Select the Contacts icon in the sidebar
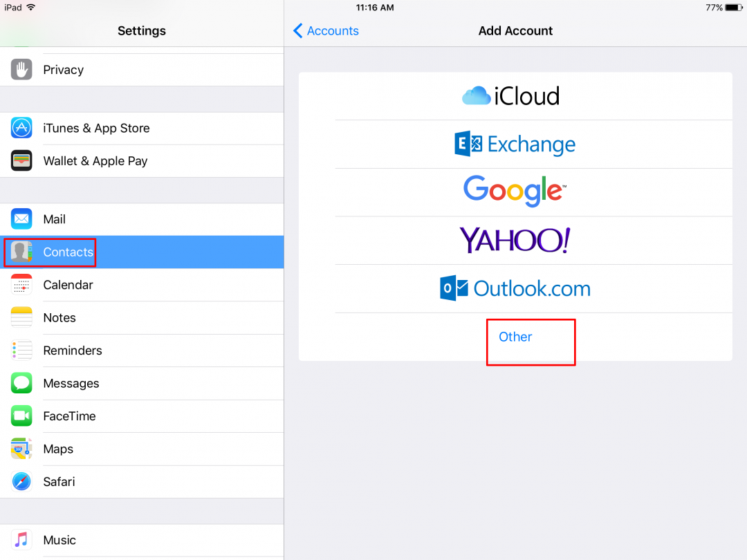This screenshot has width=747, height=560. click(21, 252)
